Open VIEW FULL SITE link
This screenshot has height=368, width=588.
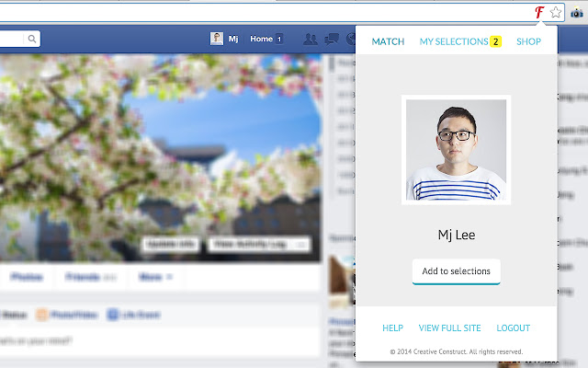[449, 328]
